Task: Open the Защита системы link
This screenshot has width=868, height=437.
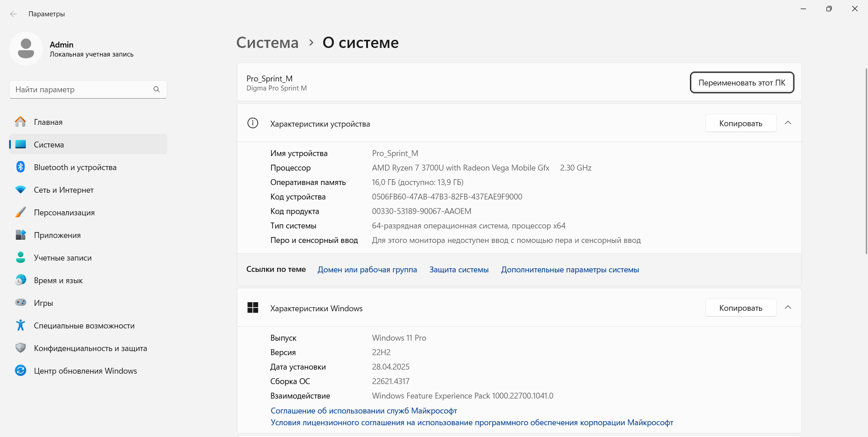Action: (459, 270)
